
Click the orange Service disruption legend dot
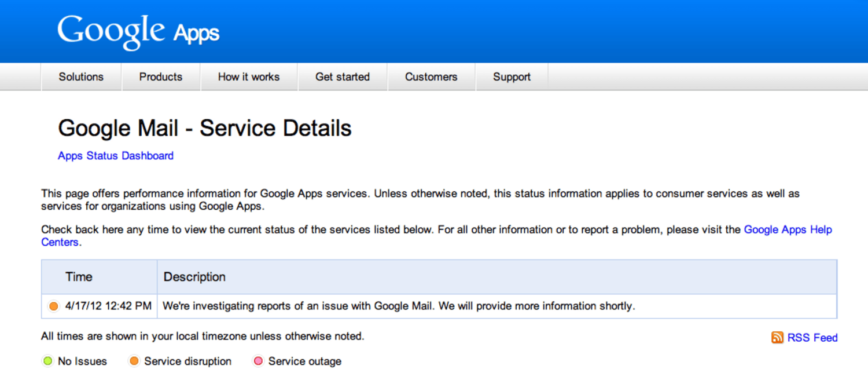(134, 361)
